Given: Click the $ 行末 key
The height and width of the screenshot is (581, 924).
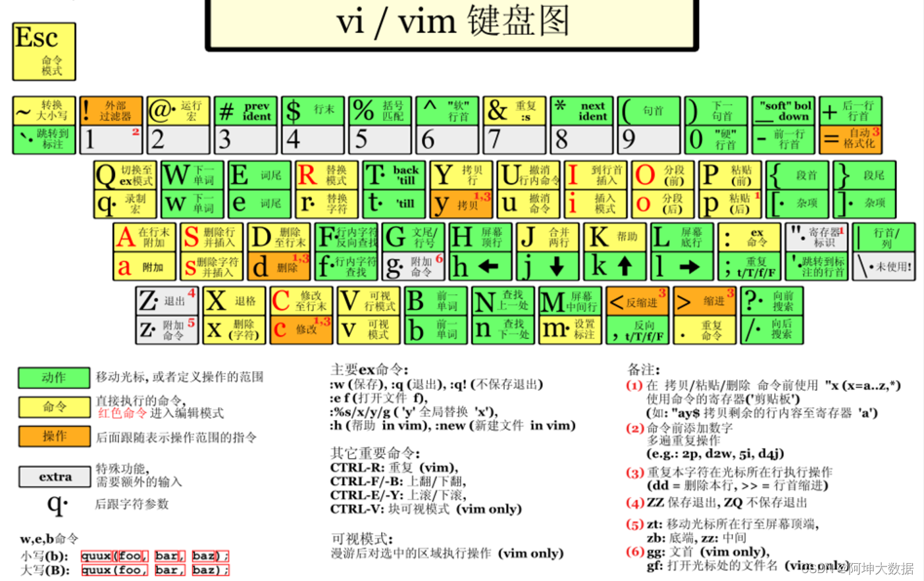Looking at the screenshot, I should [x=313, y=111].
